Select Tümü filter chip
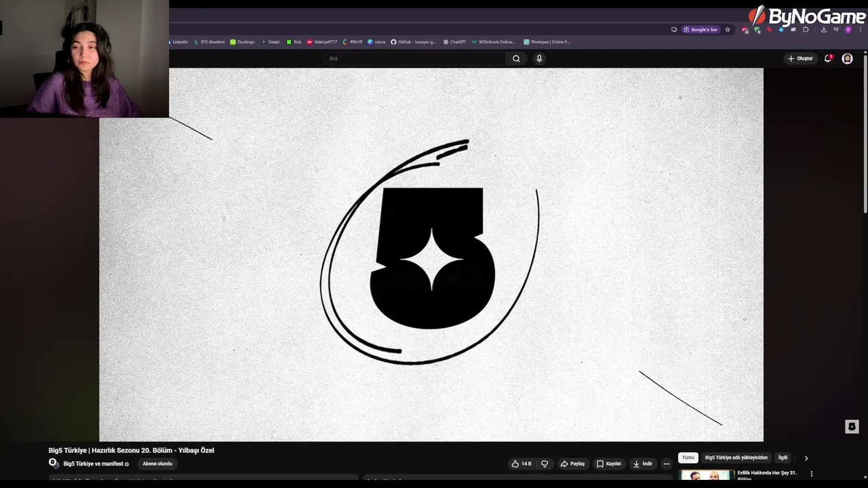Image resolution: width=868 pixels, height=488 pixels. (688, 457)
